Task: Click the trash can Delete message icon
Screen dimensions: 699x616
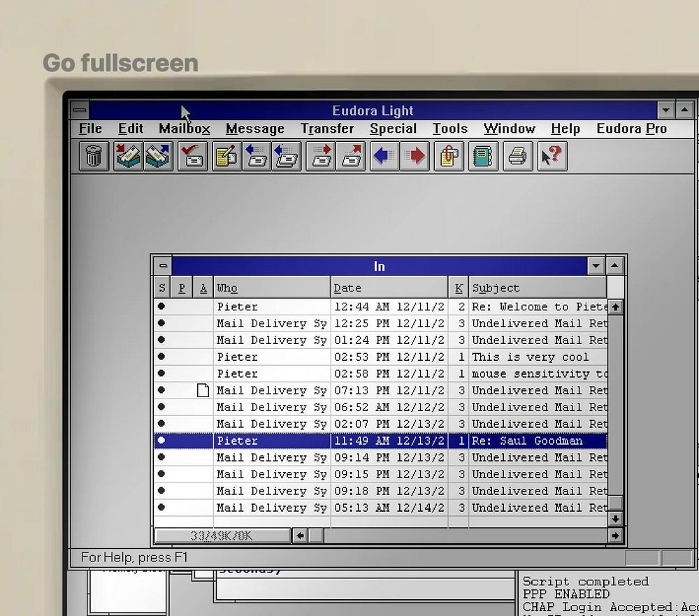Action: click(x=94, y=156)
